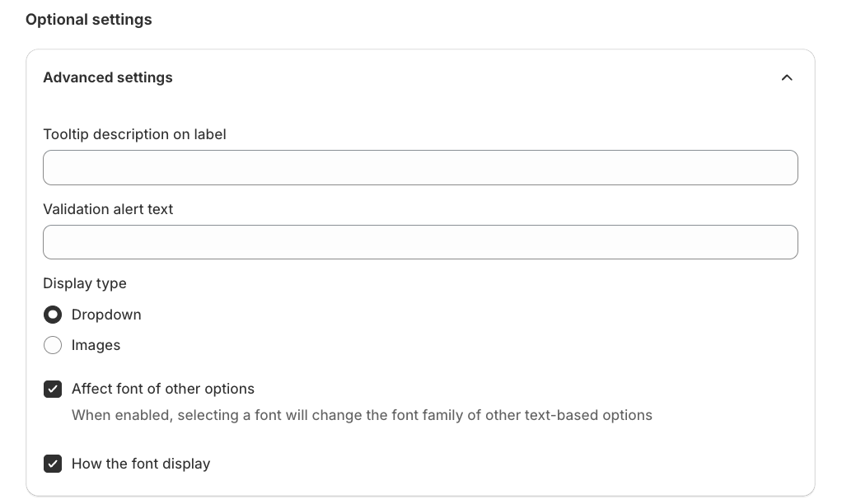Click the Display type label
The width and height of the screenshot is (842, 504).
pos(84,283)
